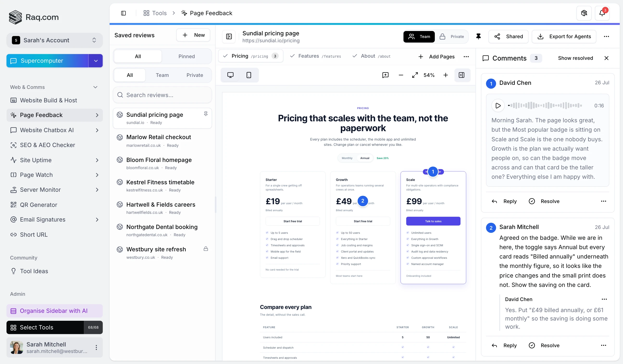Viewport: 623px width, 364px height.
Task: Collapse the saved reviews list panel
Action: click(229, 37)
